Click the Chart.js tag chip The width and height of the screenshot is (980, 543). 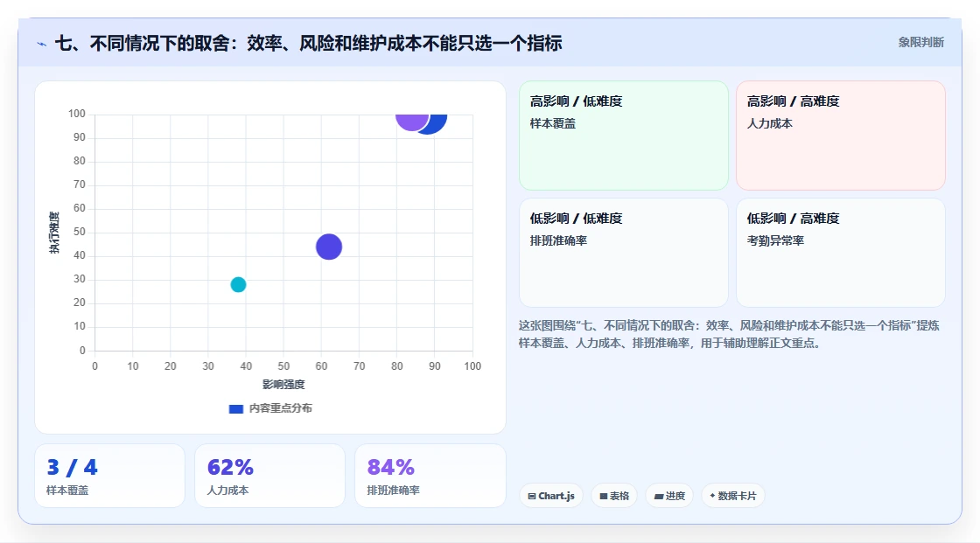[551, 496]
